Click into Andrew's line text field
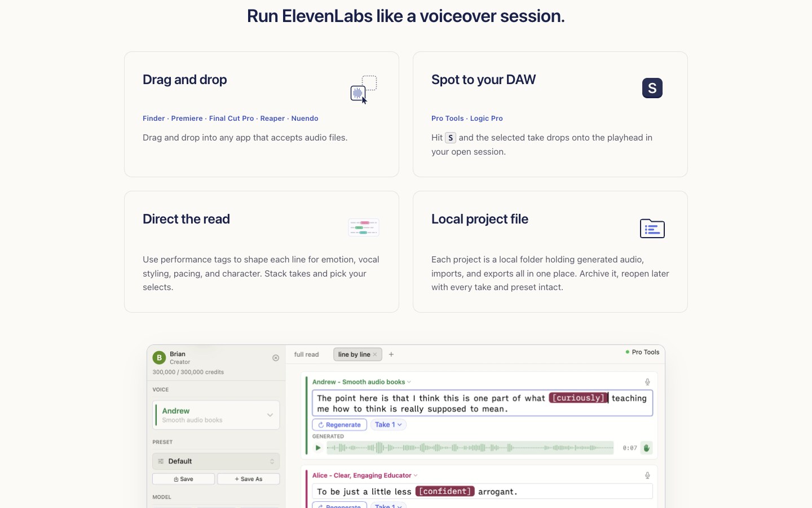This screenshot has width=812, height=508. pos(483,403)
